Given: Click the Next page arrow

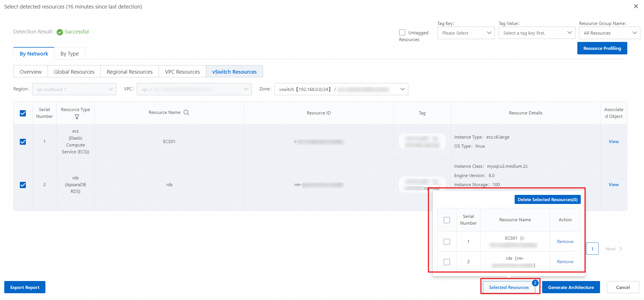Looking at the screenshot, I should click(621, 249).
